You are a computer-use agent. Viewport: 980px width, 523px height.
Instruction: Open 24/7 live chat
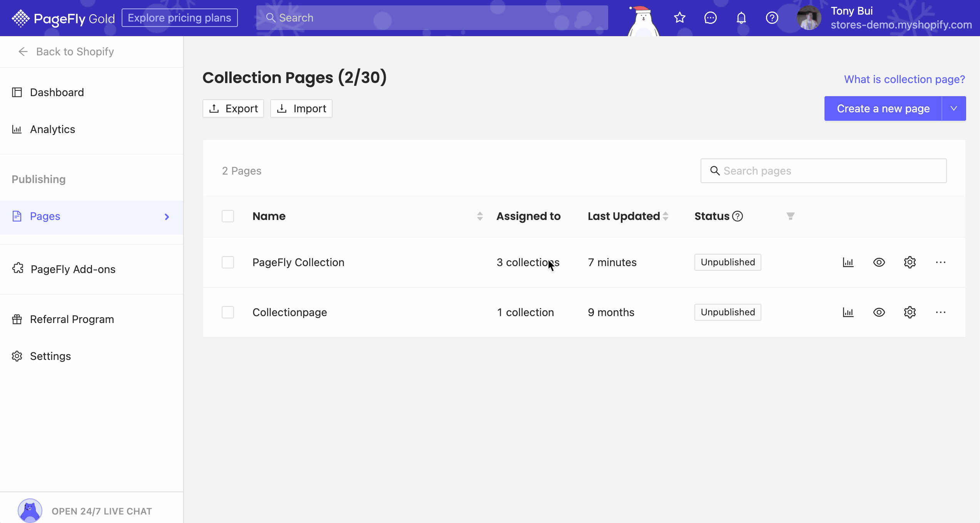pyautogui.click(x=102, y=511)
